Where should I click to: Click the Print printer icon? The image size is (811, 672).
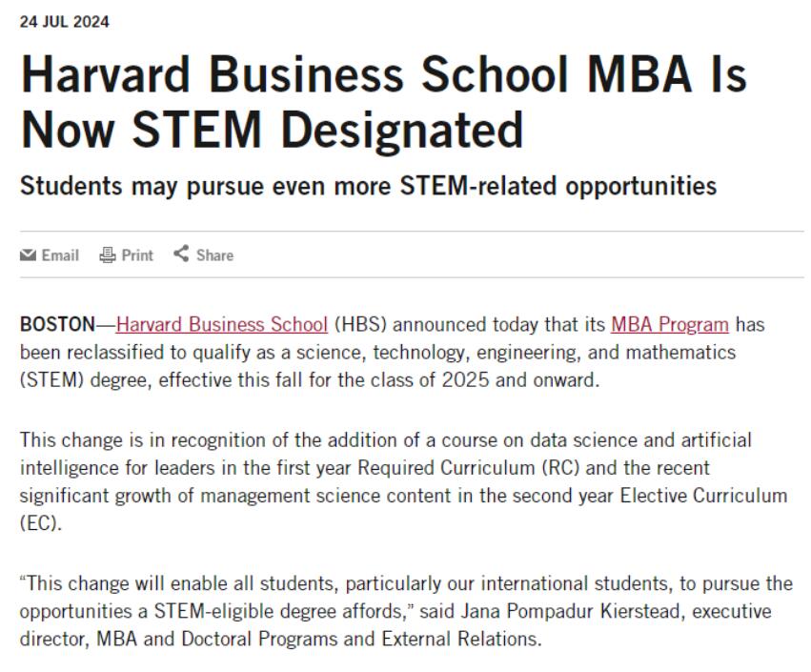coord(107,255)
